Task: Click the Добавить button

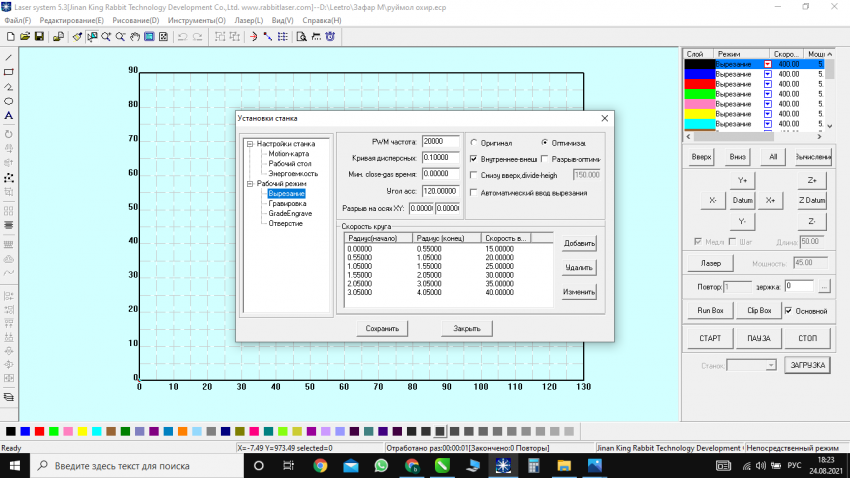Action: (579, 243)
